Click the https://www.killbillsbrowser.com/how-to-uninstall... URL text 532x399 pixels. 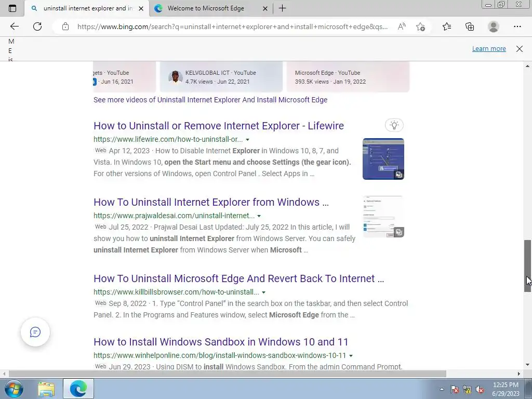(176, 292)
